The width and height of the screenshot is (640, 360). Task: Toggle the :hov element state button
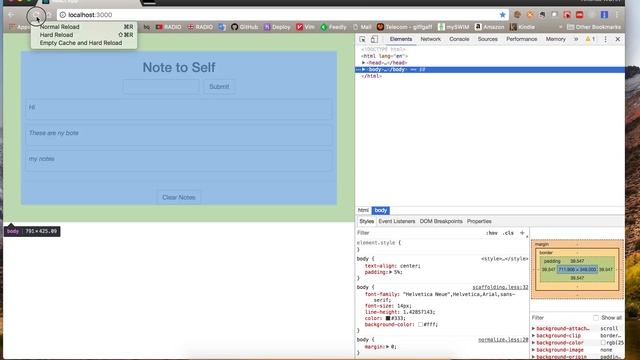(x=491, y=233)
